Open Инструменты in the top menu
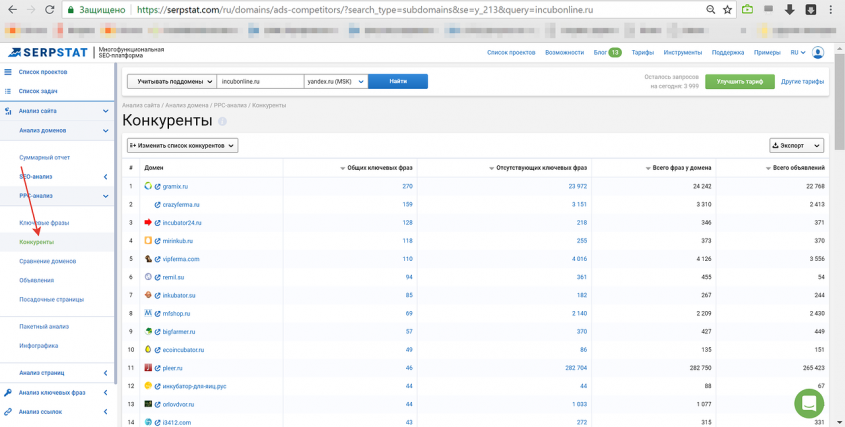The image size is (845, 427). point(683,53)
